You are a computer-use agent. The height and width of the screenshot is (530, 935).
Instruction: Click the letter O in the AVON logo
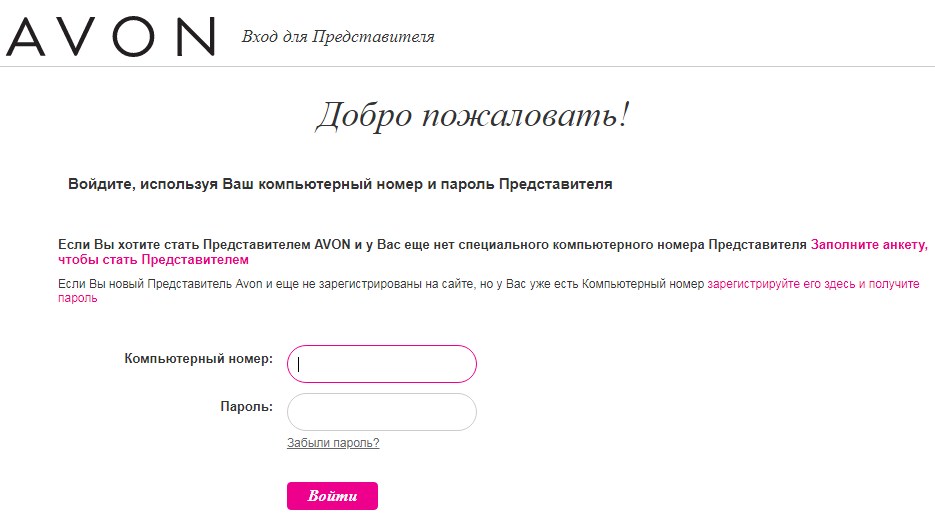click(x=134, y=36)
